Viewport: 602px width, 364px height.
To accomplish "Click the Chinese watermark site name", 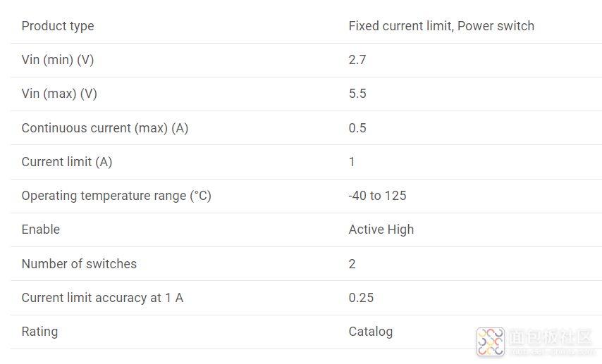I will 551,337.
